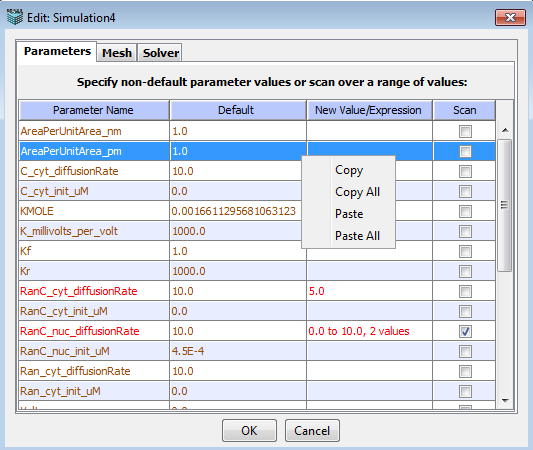
Task: Click the VCell application icon in title bar
Action: point(15,17)
